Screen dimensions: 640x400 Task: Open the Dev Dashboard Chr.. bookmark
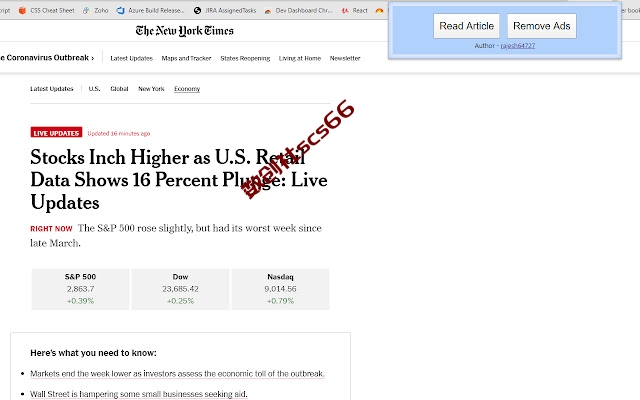(298, 11)
